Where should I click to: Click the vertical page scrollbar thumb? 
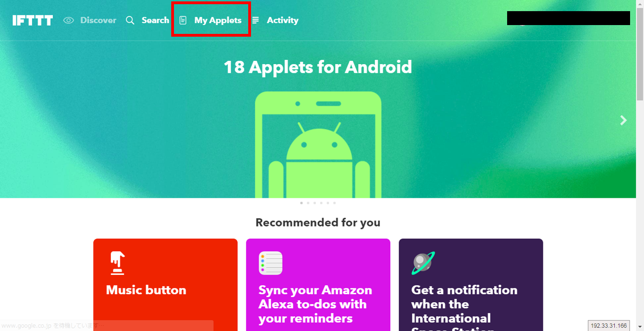(640, 53)
